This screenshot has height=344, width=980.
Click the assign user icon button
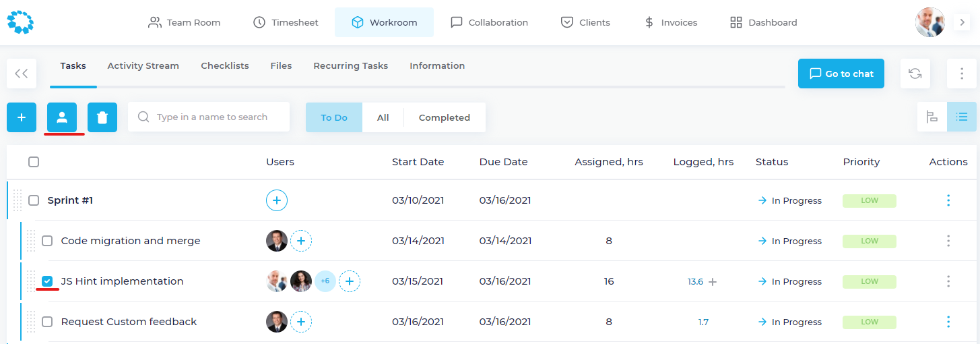(x=62, y=117)
